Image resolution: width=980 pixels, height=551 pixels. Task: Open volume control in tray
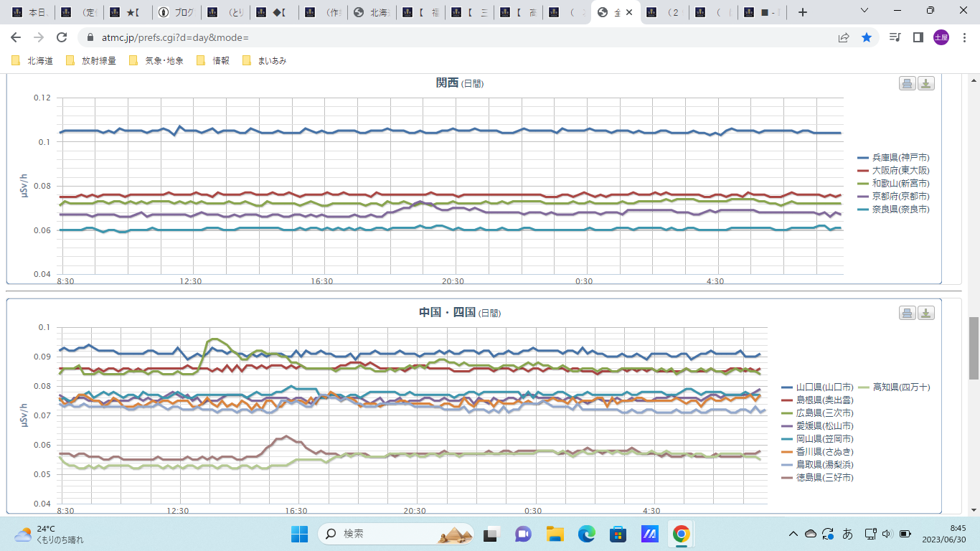(887, 534)
